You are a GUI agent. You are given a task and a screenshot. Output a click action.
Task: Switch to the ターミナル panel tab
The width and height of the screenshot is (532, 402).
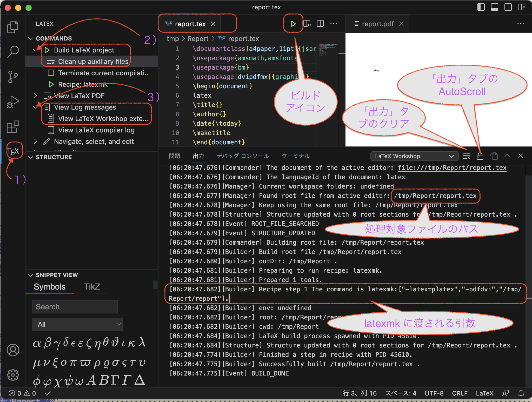click(x=296, y=156)
